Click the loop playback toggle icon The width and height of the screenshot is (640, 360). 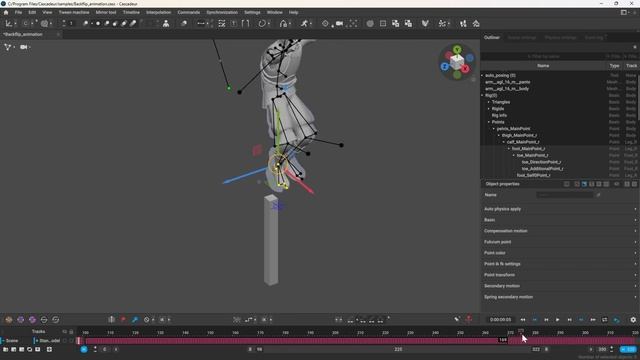pos(604,320)
